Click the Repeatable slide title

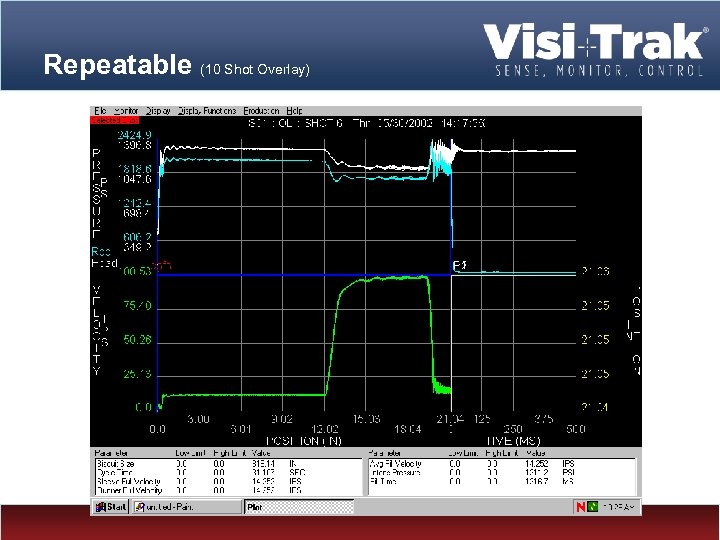[118, 64]
